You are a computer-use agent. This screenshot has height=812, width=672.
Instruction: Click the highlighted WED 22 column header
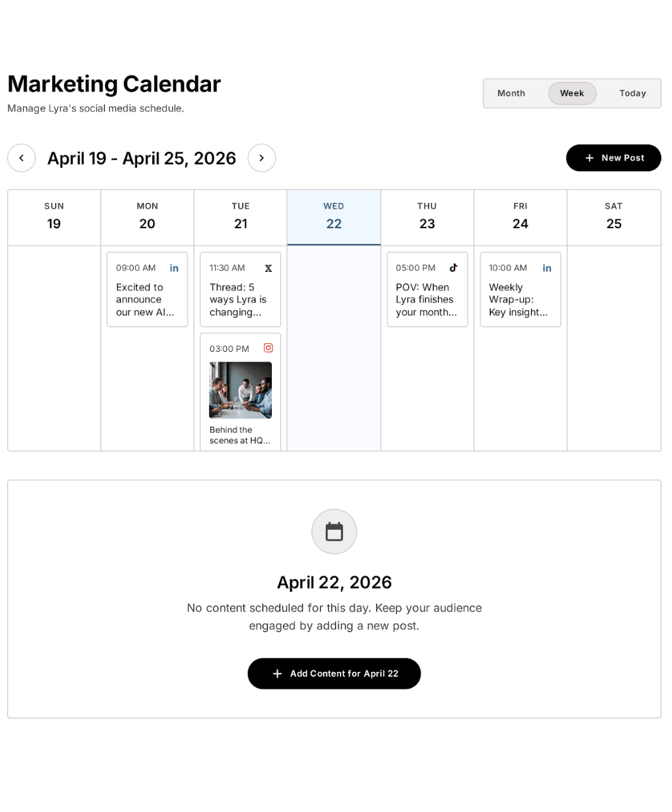click(x=333, y=217)
